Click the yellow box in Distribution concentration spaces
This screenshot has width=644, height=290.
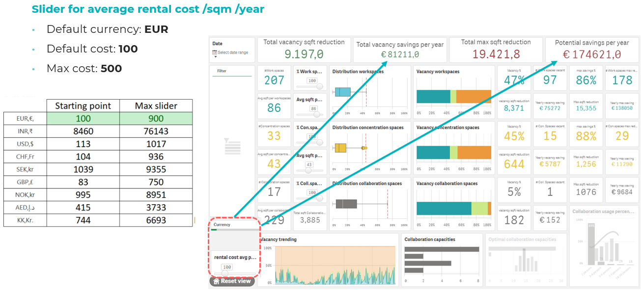(x=340, y=148)
